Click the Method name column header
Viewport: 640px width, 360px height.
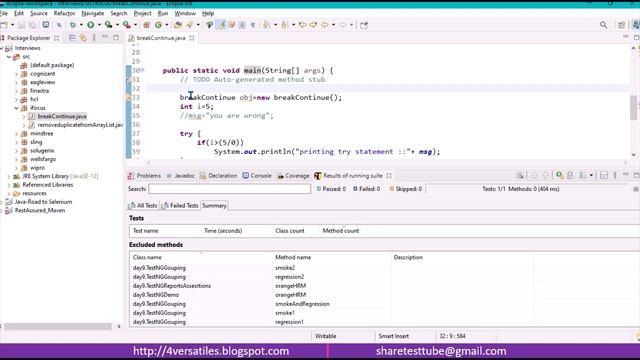click(x=293, y=258)
